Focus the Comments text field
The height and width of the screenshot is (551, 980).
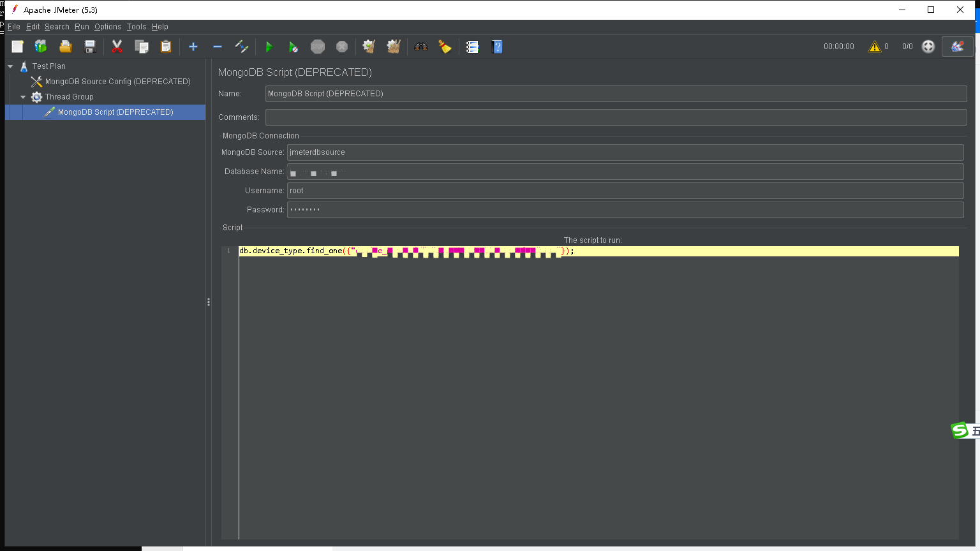(x=616, y=117)
